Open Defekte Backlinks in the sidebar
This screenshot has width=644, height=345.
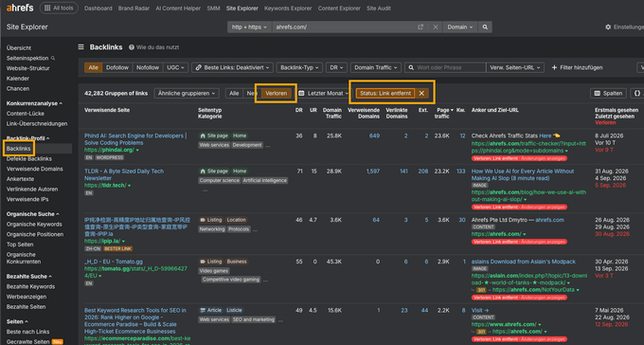(x=29, y=158)
